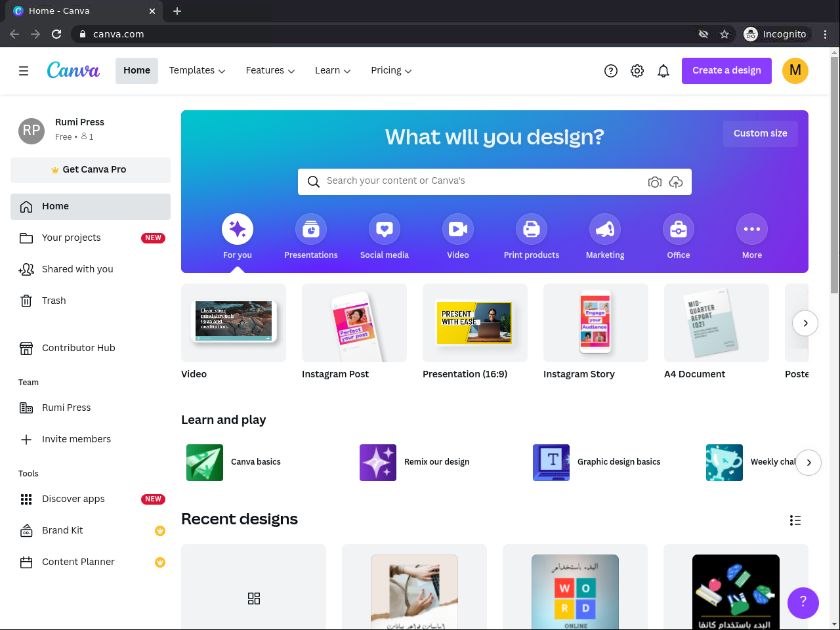Open Content Planner
The image size is (840, 630).
[x=91, y=562]
